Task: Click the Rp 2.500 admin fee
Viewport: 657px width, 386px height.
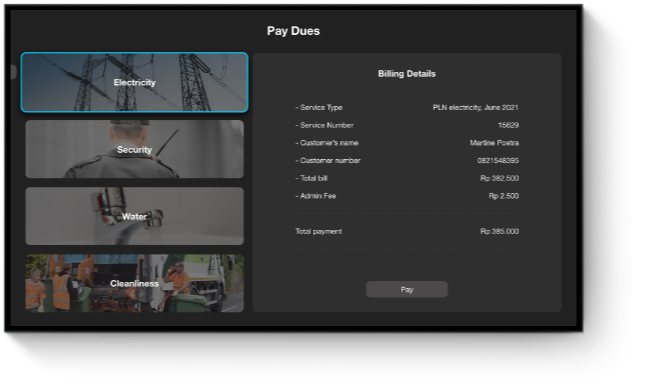Action: [504, 196]
